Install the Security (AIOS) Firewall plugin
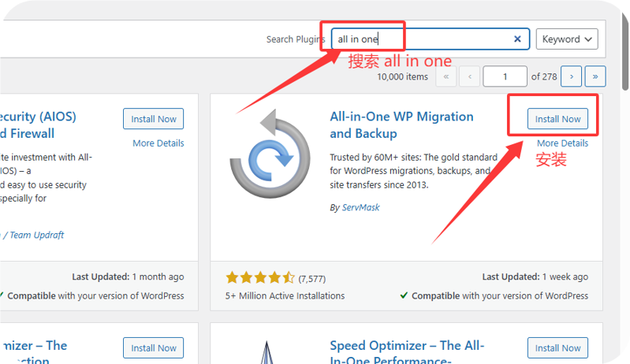This screenshot has height=364, width=630. (x=154, y=119)
